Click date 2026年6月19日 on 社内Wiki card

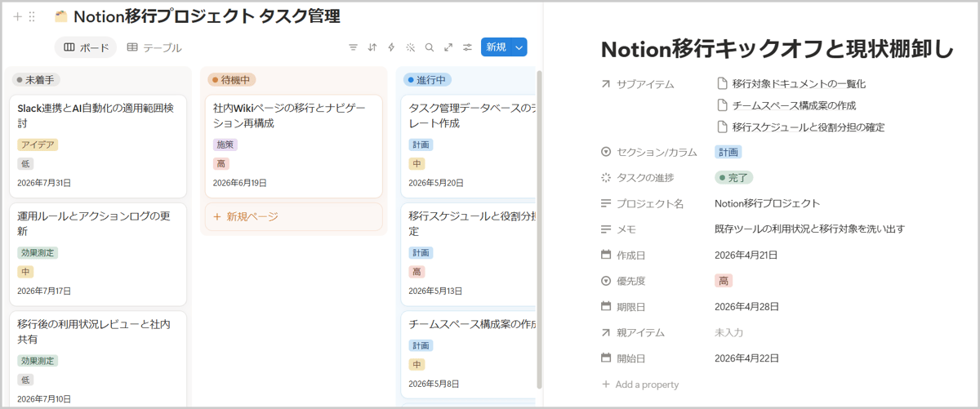pyautogui.click(x=240, y=183)
